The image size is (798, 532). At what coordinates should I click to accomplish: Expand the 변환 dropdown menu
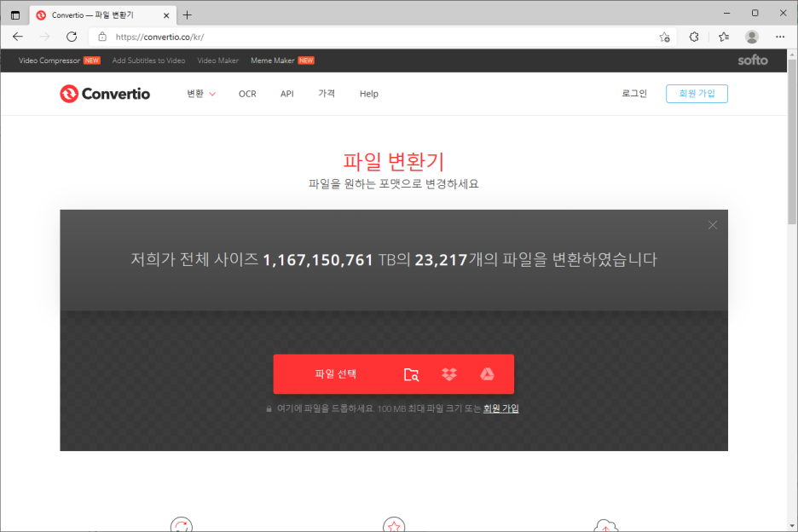click(201, 94)
